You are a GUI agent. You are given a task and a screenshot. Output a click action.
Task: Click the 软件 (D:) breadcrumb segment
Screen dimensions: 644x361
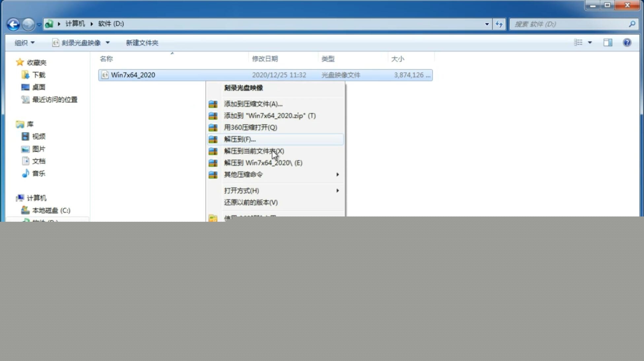pos(111,24)
